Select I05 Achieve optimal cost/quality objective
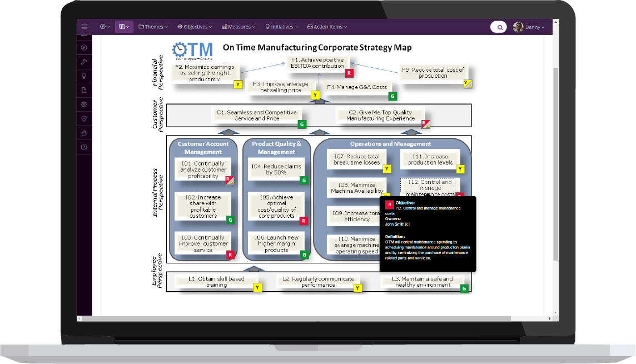This screenshot has height=364, width=636. click(x=276, y=206)
